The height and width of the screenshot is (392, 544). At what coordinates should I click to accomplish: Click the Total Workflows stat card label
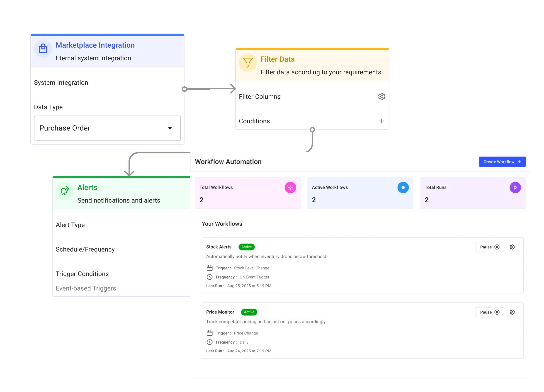pyautogui.click(x=216, y=187)
